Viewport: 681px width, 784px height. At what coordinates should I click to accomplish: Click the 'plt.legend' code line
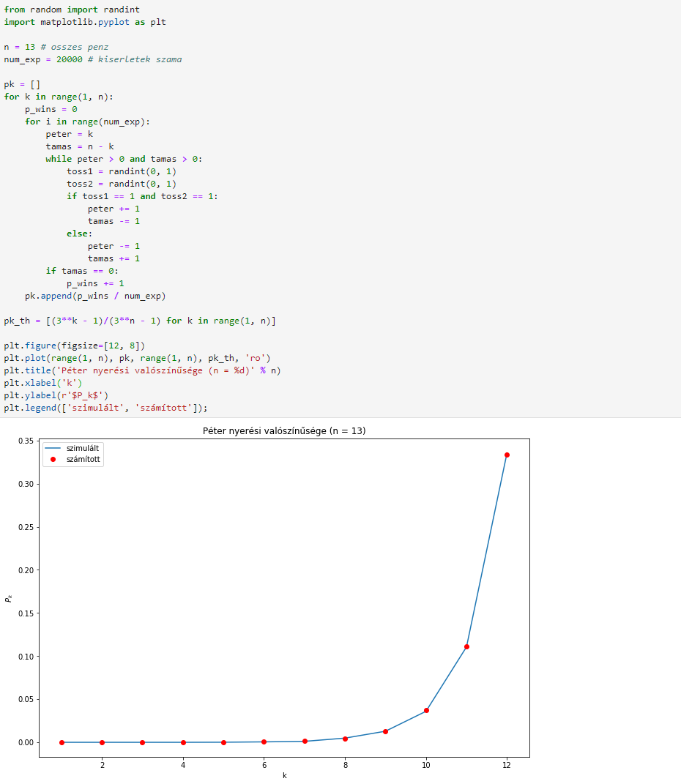(x=105, y=408)
